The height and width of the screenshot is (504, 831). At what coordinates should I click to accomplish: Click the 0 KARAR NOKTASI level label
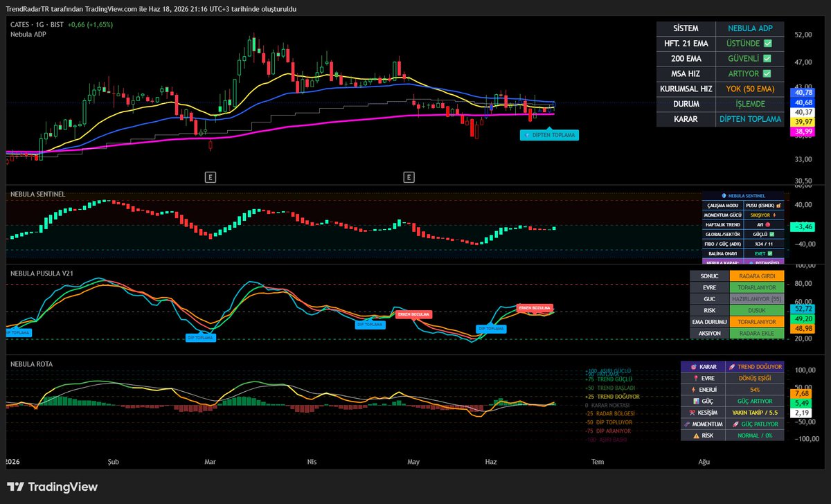pos(609,405)
